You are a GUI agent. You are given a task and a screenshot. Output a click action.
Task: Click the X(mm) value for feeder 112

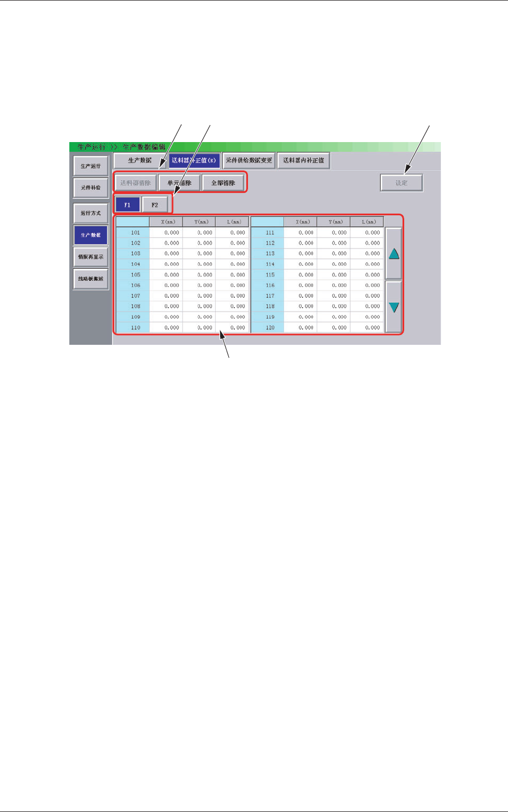(300, 243)
